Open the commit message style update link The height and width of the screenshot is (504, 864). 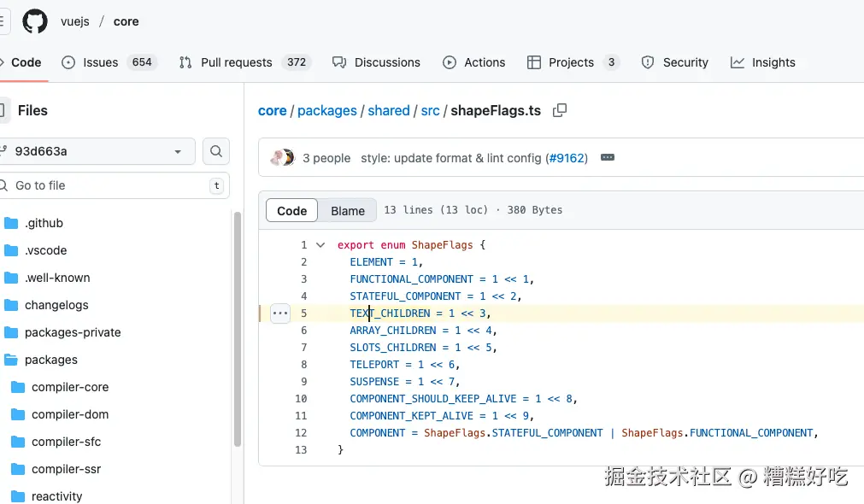click(x=451, y=158)
